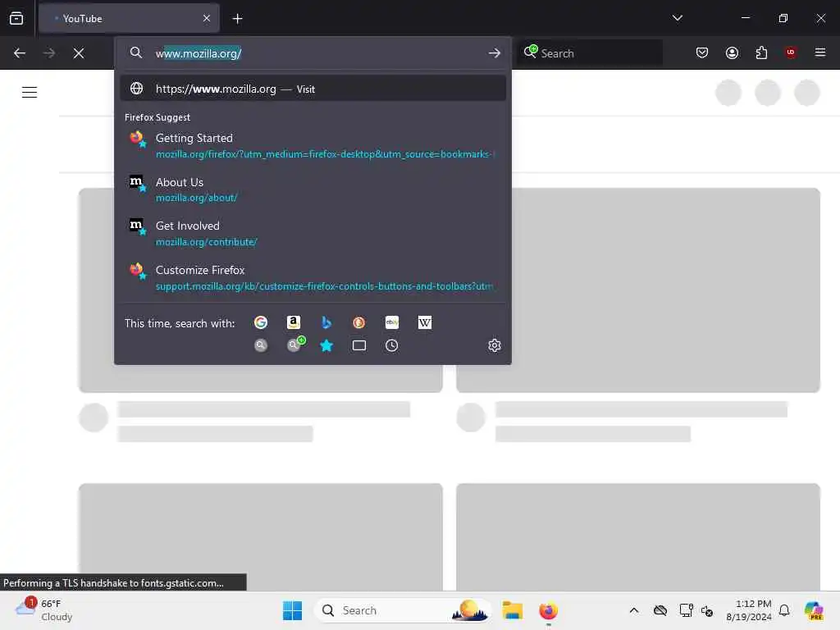Open the Getting Started bookmark suggestion
This screenshot has width=840, height=630.
coord(313,145)
